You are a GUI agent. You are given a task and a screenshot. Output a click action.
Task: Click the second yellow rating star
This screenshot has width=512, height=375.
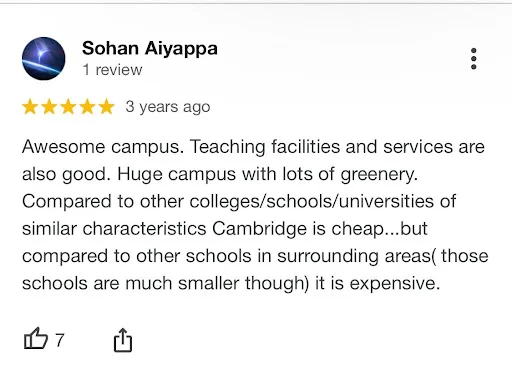click(49, 107)
